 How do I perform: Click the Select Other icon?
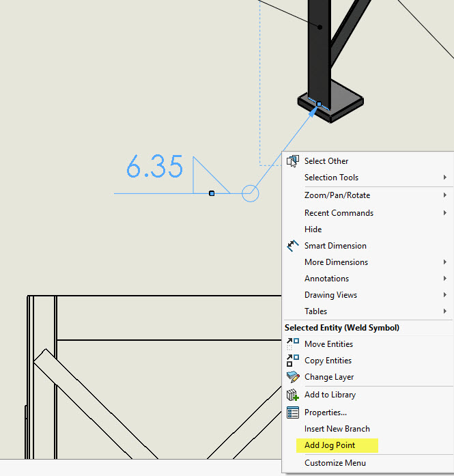(x=293, y=161)
